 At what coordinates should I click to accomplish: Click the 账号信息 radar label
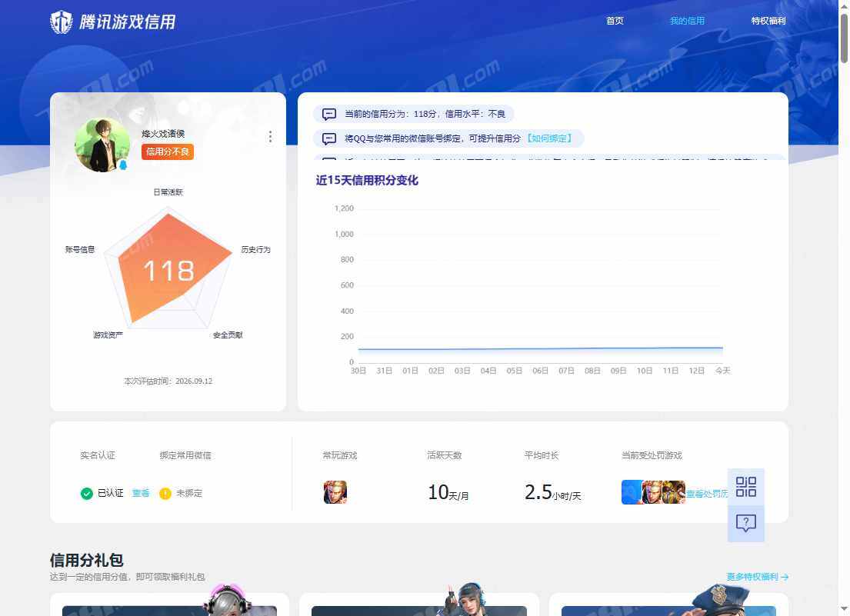[80, 249]
